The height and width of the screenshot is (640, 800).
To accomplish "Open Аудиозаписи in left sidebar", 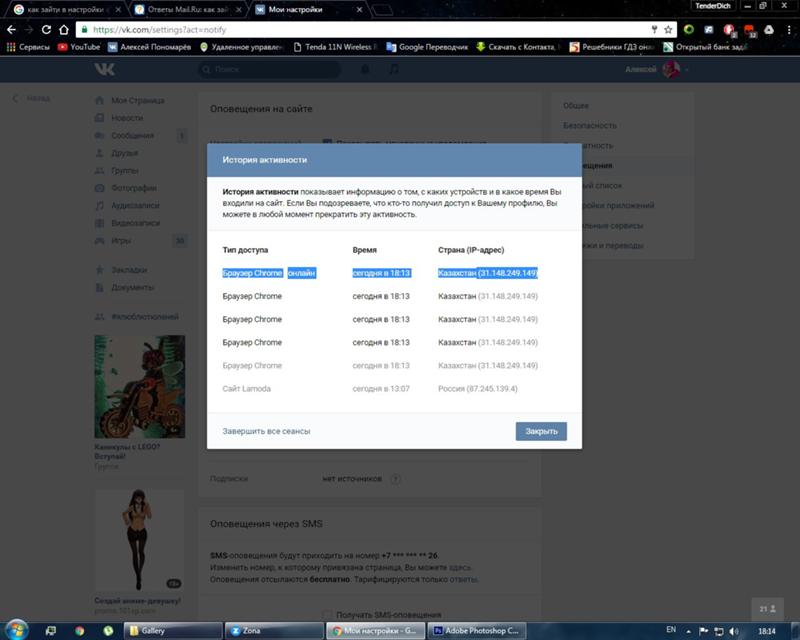I will (128, 205).
